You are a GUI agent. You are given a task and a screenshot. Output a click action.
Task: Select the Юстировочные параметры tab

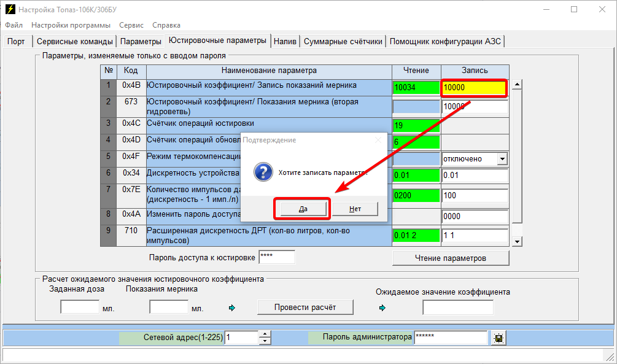[217, 41]
